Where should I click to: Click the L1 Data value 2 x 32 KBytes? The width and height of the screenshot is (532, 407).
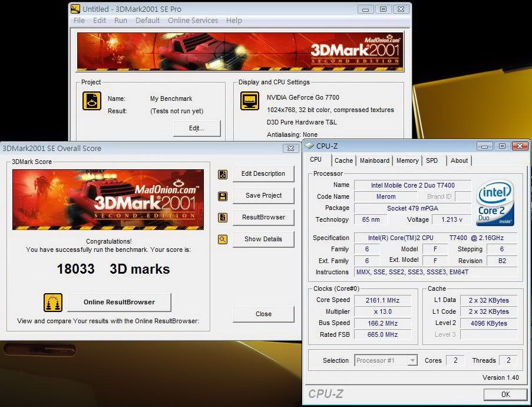click(x=488, y=300)
